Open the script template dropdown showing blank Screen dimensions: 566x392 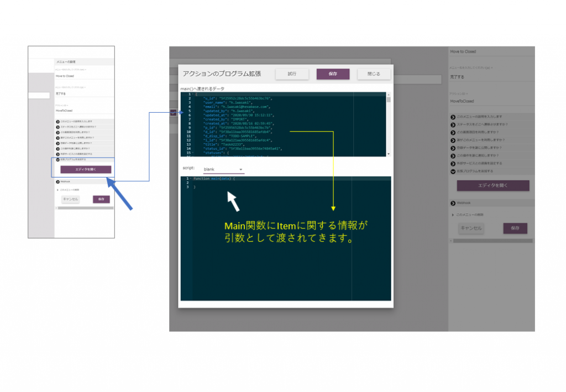click(x=223, y=169)
